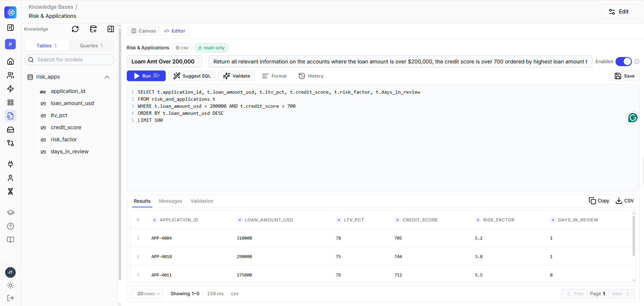Save the query
Screen dimensions: 644x306
coord(625,76)
